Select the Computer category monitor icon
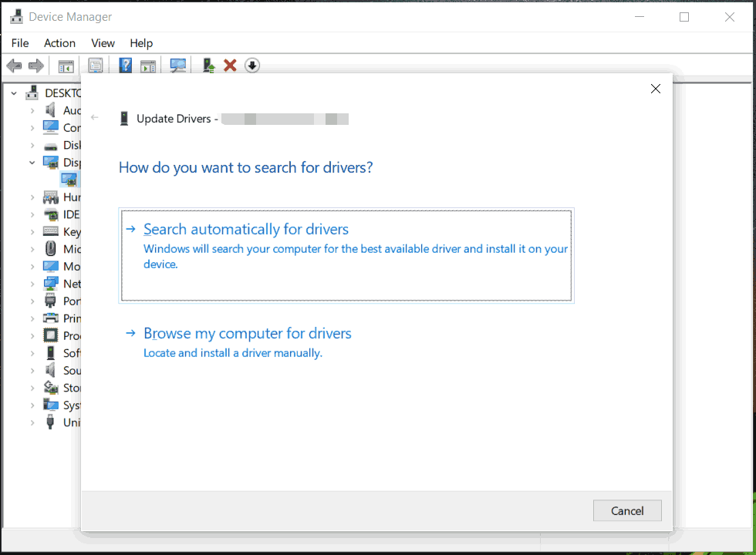Image resolution: width=756 pixels, height=555 pixels. tap(51, 128)
